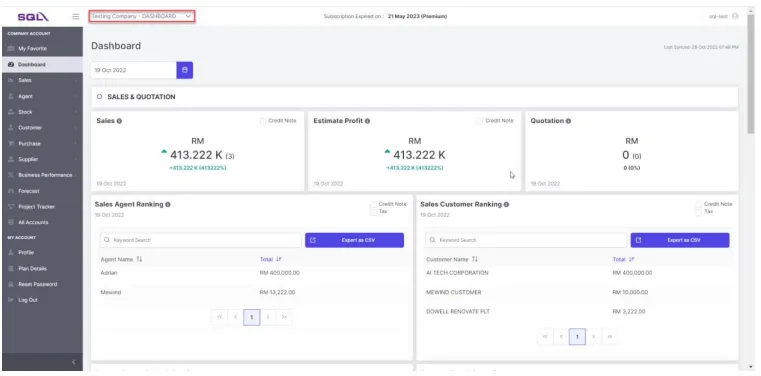
Task: Expand the Agent sidebar menu
Action: point(42,97)
